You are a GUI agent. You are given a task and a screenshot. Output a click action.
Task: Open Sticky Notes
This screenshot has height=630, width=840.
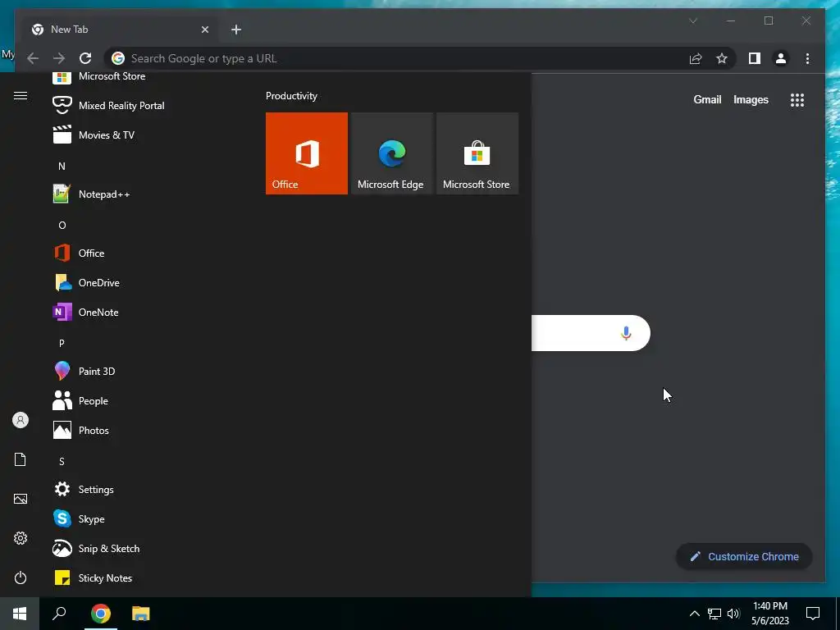coord(93,577)
